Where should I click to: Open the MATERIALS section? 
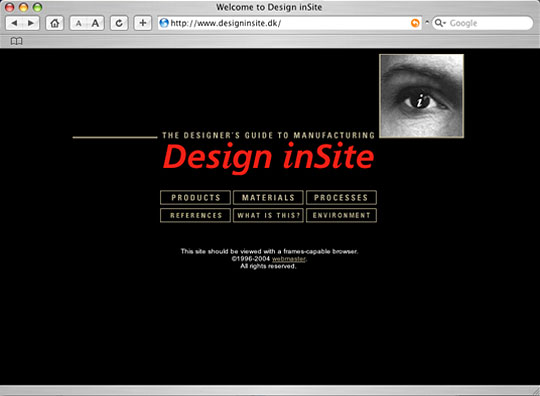[x=268, y=198]
